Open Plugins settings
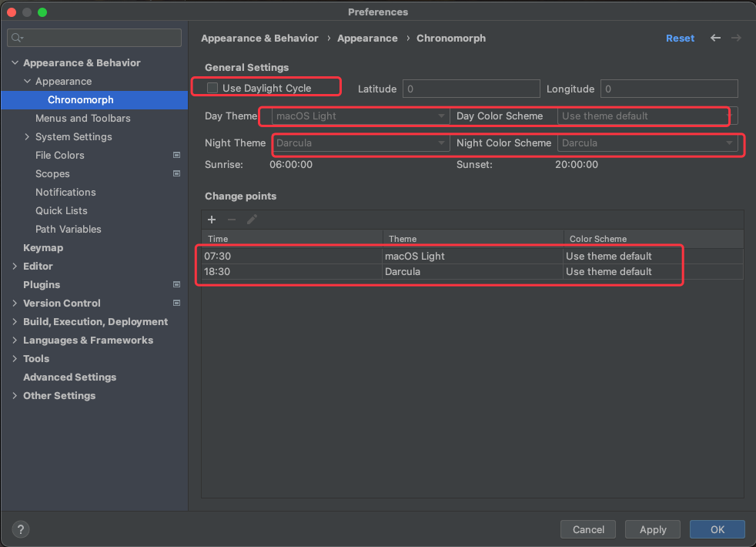 tap(42, 284)
